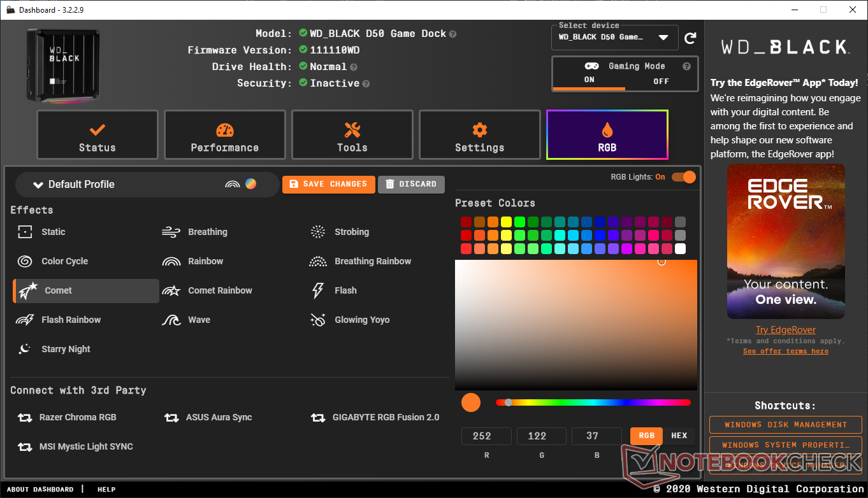Pick the Flash Rainbow icon
Screen dimensions: 868x498
click(x=25, y=320)
